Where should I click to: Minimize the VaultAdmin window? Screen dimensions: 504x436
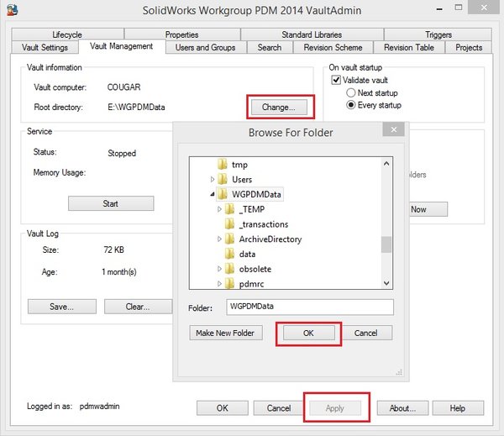point(439,8)
